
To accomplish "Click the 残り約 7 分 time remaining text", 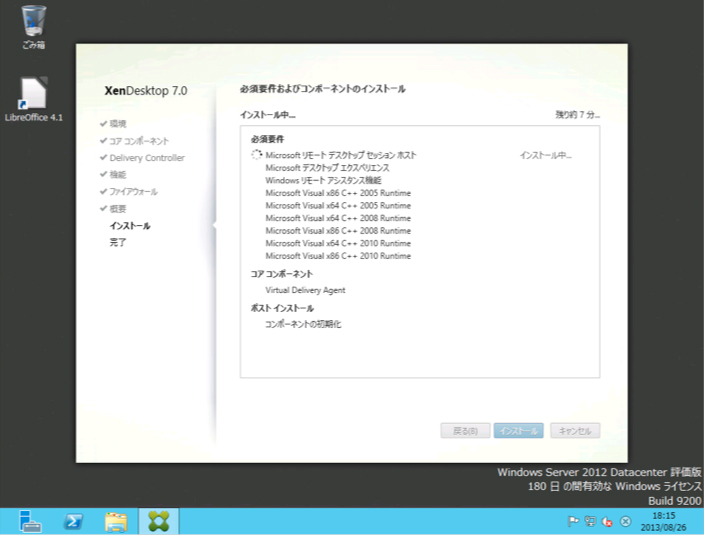I will [577, 115].
